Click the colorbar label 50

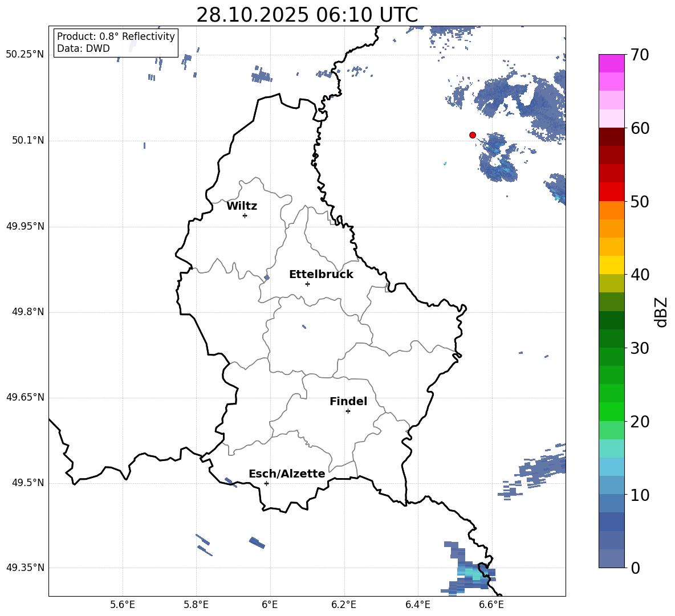coord(640,201)
